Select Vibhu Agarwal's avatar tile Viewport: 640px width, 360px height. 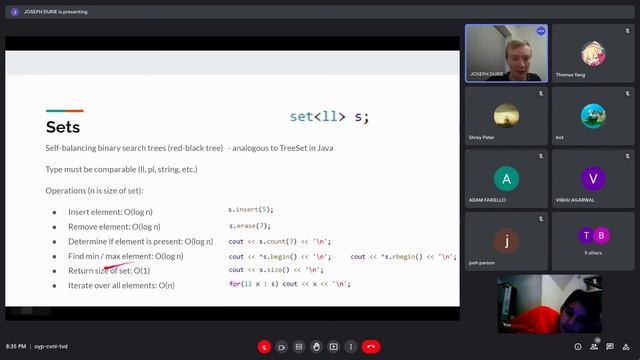[593, 178]
